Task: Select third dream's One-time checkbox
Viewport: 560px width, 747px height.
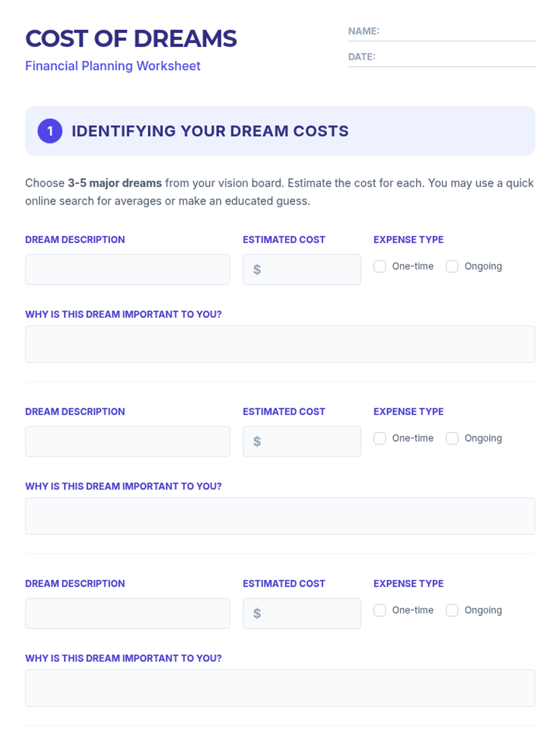Action: tap(380, 610)
